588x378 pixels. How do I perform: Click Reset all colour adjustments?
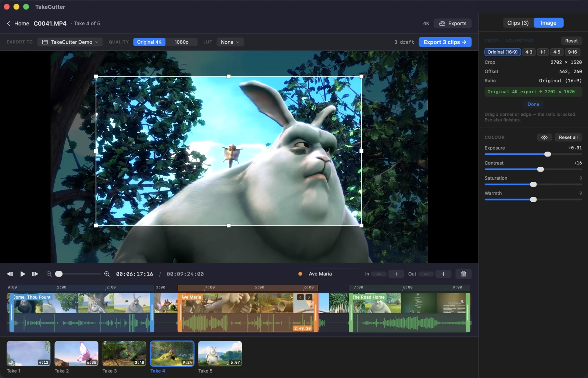click(x=568, y=137)
